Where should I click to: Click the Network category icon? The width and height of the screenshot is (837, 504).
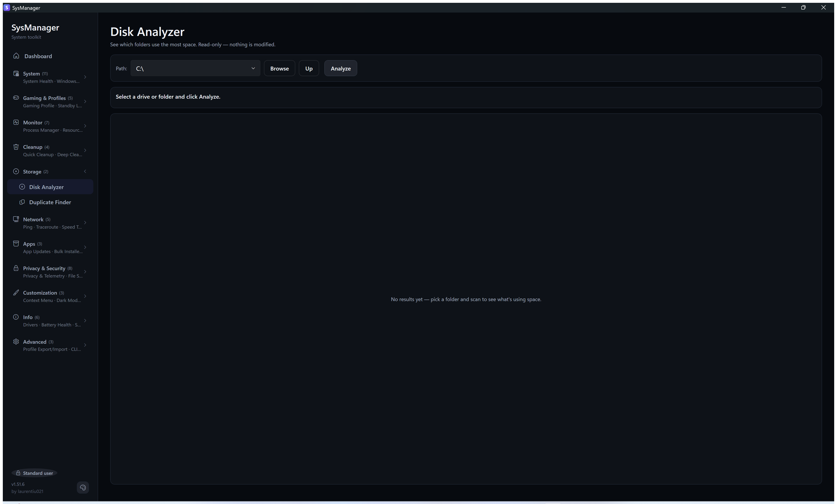click(16, 219)
